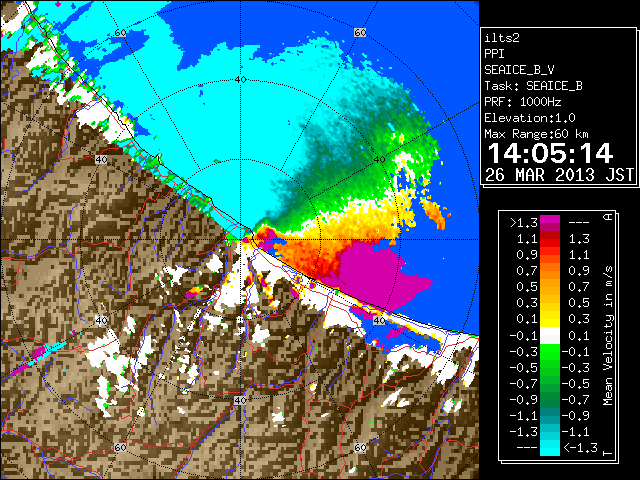Click the '60' range label over the northwest sea
Image resolution: width=640 pixels, height=480 pixels.
click(x=120, y=33)
